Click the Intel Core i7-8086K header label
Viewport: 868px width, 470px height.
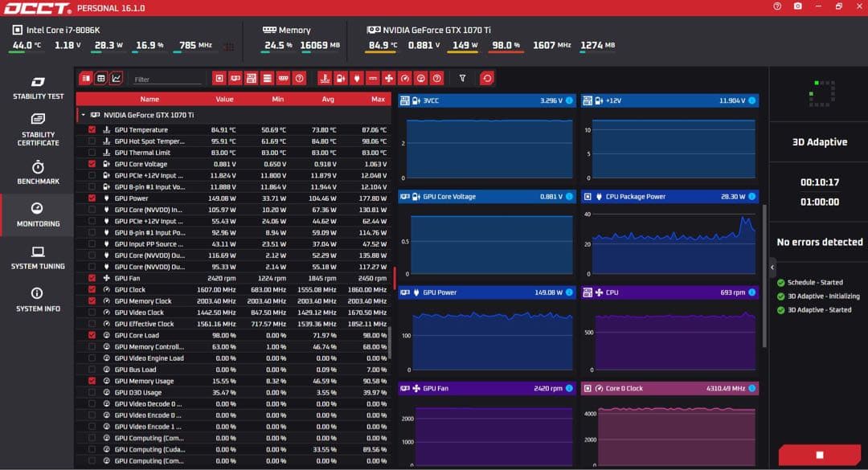pos(63,30)
